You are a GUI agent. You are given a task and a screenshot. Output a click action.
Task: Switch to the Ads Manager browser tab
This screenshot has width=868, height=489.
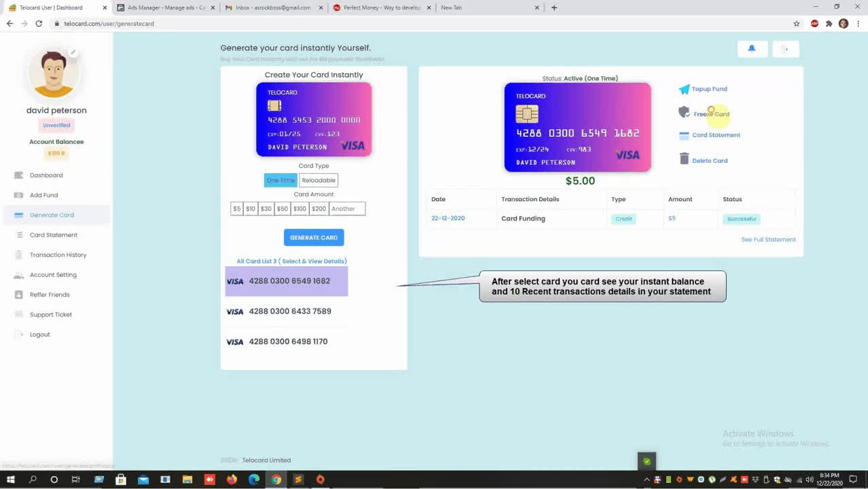point(166,7)
